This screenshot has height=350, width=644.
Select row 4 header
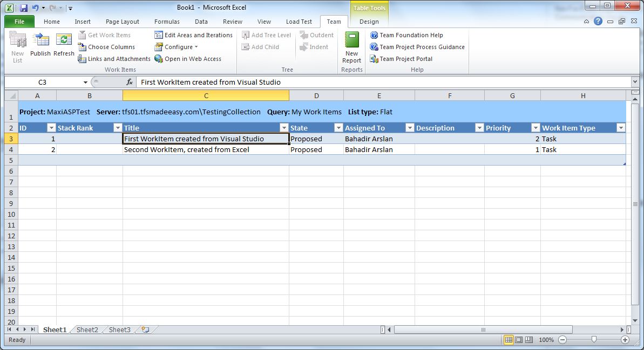[x=11, y=149]
